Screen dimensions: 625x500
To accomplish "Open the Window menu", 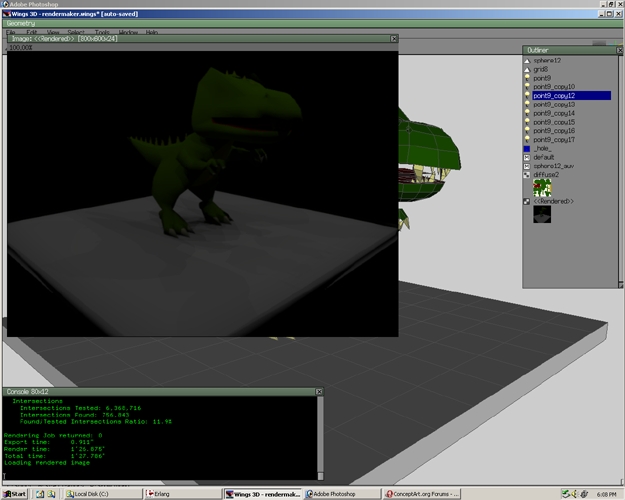I will (x=128, y=32).
